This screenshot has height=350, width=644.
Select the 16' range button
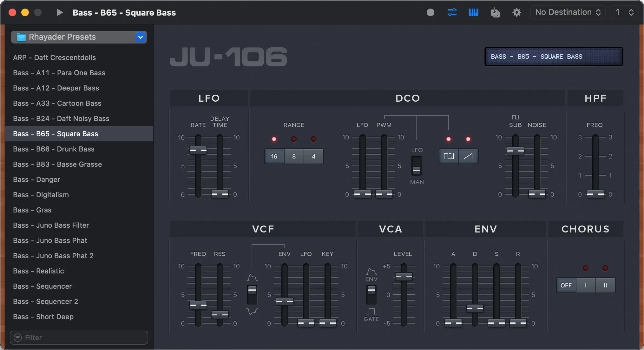[x=274, y=156]
